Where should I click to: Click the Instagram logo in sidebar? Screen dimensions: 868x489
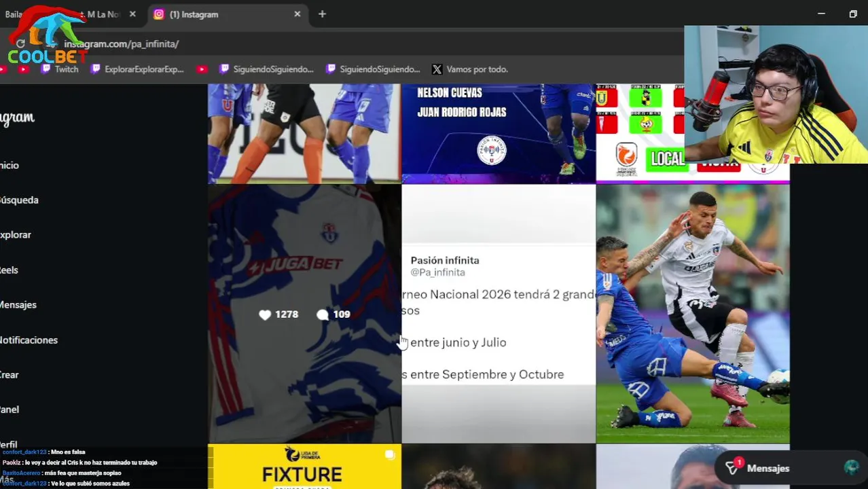[17, 117]
